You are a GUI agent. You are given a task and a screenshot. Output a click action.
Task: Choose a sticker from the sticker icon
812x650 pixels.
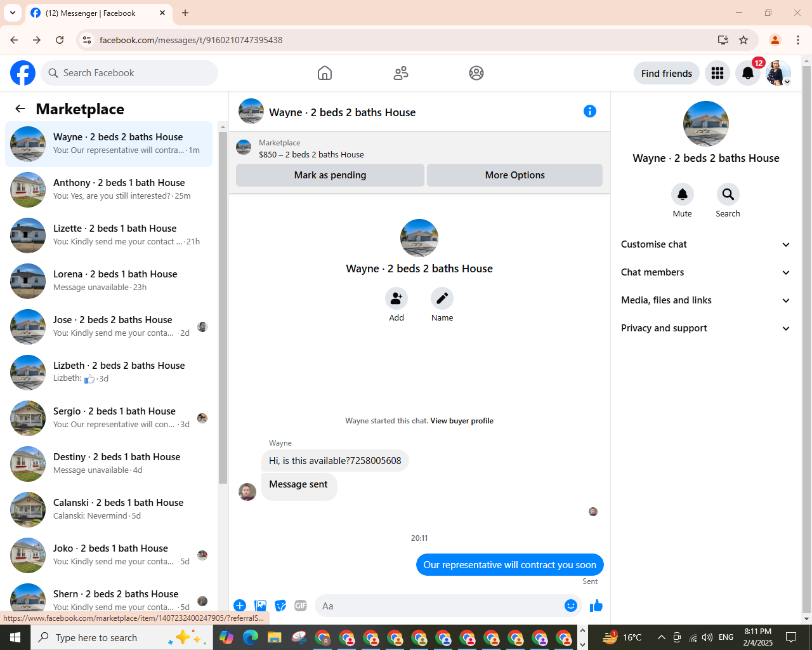pyautogui.click(x=280, y=606)
